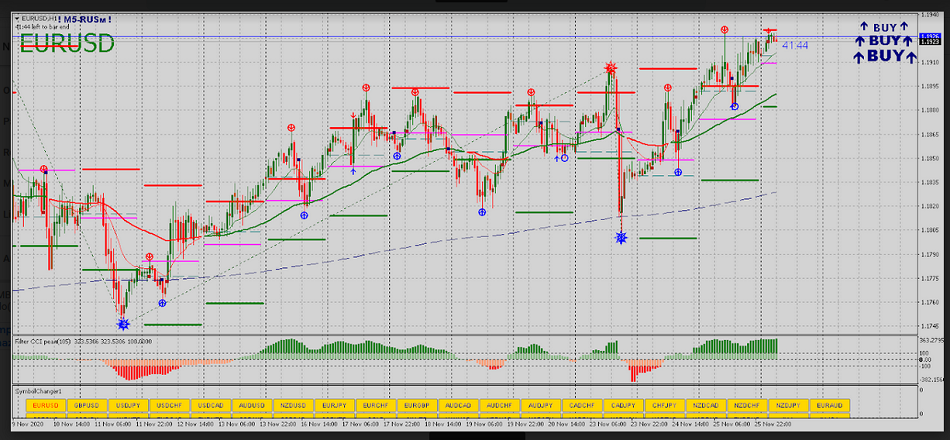Open the USDCAD symbol button
This screenshot has width=950, height=440.
tap(211, 405)
